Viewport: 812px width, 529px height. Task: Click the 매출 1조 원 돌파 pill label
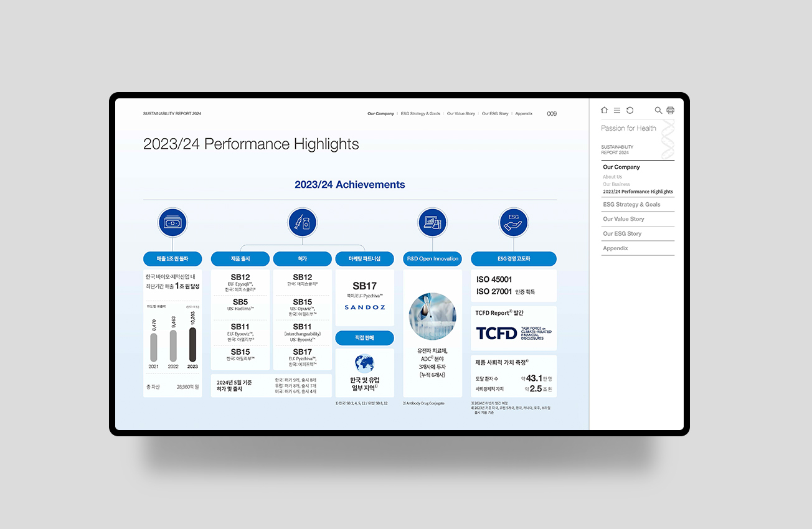point(172,258)
